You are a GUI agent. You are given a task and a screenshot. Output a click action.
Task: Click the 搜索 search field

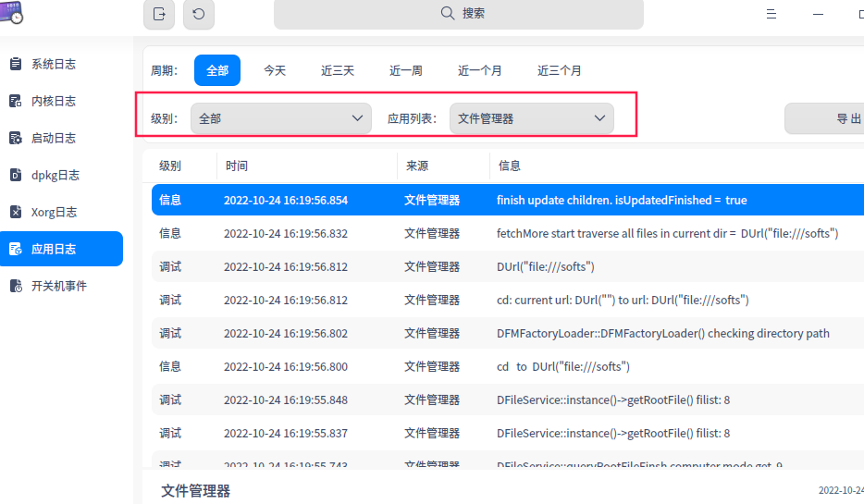coord(459,14)
